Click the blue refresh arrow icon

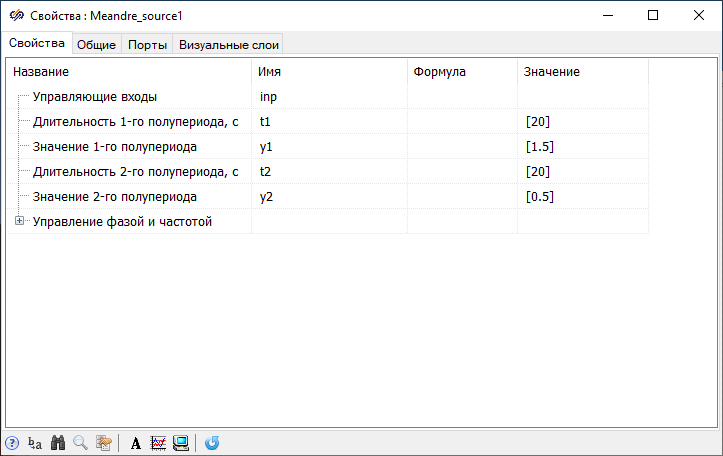point(212,443)
